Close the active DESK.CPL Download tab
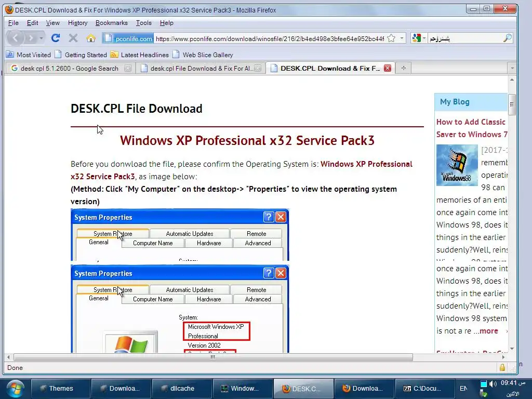Image resolution: width=532 pixels, height=399 pixels. 388,68
